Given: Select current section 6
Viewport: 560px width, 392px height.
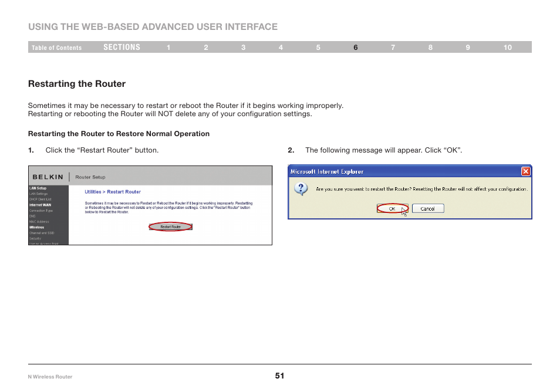Looking at the screenshot, I should tap(356, 48).
